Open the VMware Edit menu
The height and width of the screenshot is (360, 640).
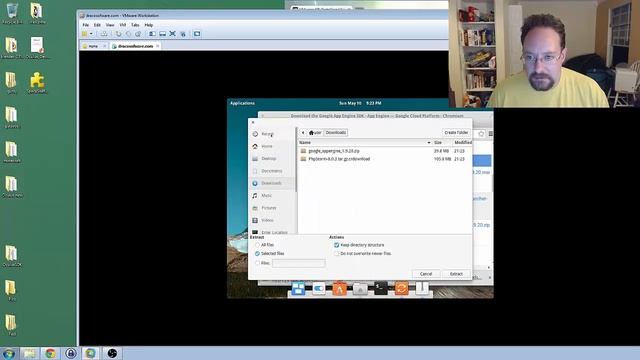click(97, 25)
